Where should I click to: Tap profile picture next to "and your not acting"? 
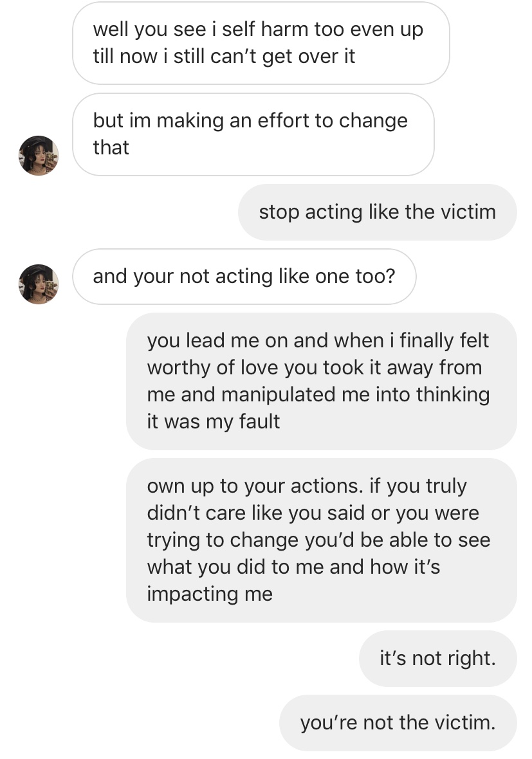[39, 284]
